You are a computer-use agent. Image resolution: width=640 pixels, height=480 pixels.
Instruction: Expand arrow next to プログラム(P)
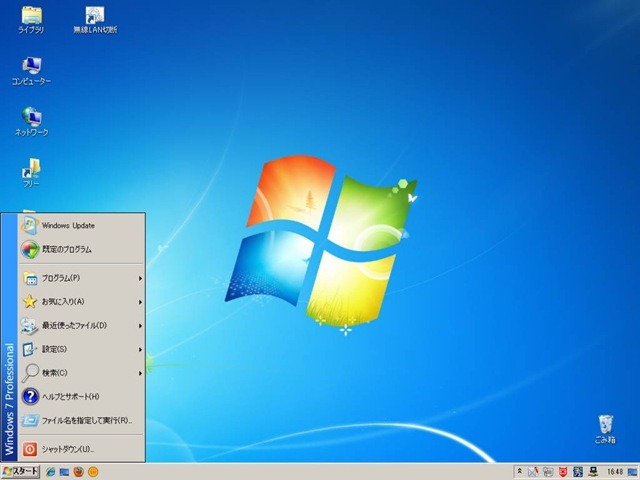point(140,278)
